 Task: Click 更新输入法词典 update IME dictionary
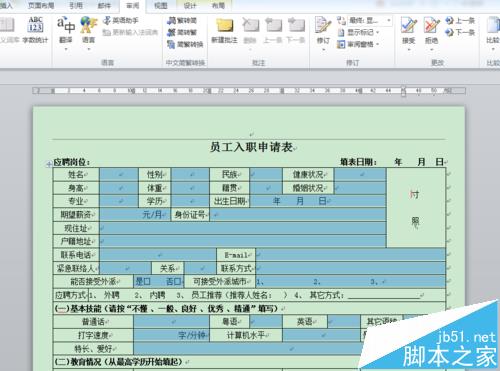[130, 32]
